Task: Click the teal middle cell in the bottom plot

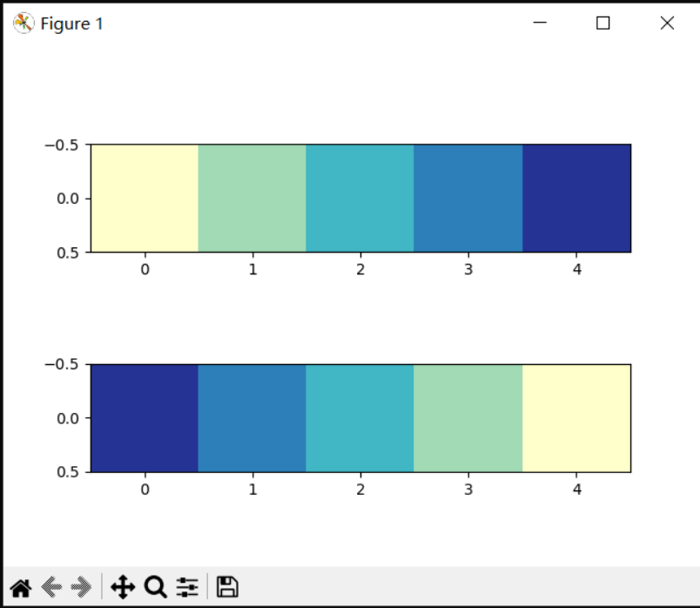Action: (x=360, y=418)
